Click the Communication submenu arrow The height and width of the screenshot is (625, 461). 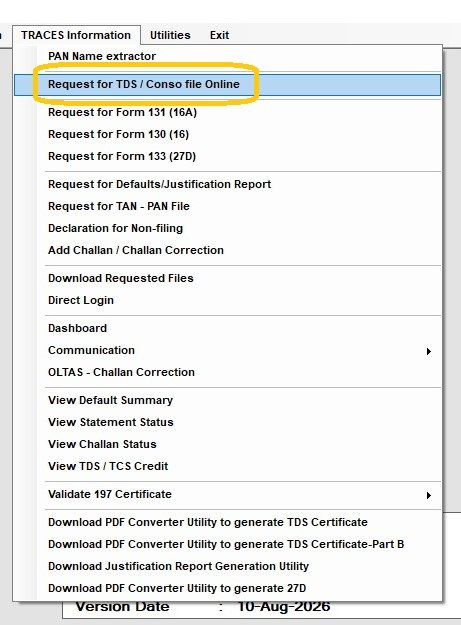point(429,351)
